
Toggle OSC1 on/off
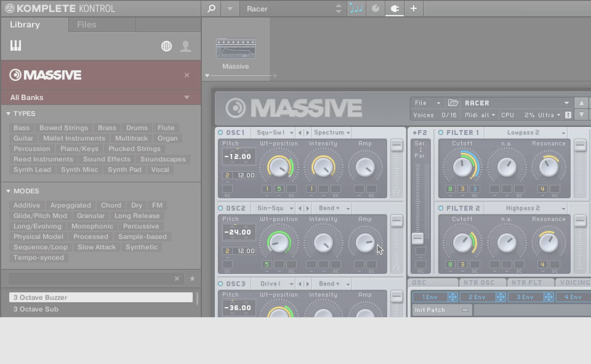point(220,133)
